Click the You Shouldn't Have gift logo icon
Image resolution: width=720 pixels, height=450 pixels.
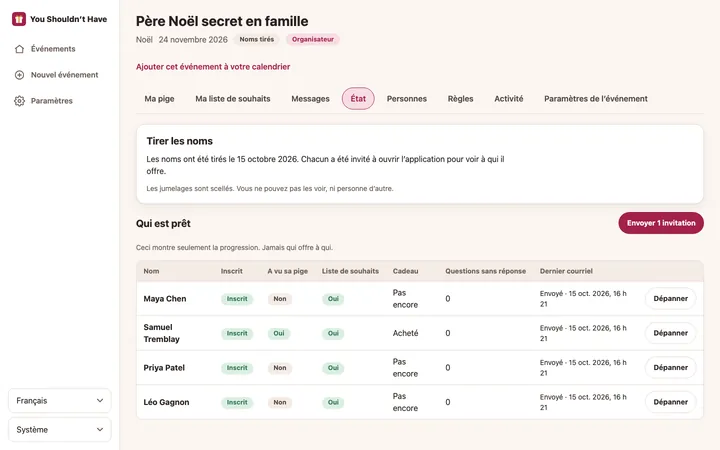pyautogui.click(x=19, y=19)
